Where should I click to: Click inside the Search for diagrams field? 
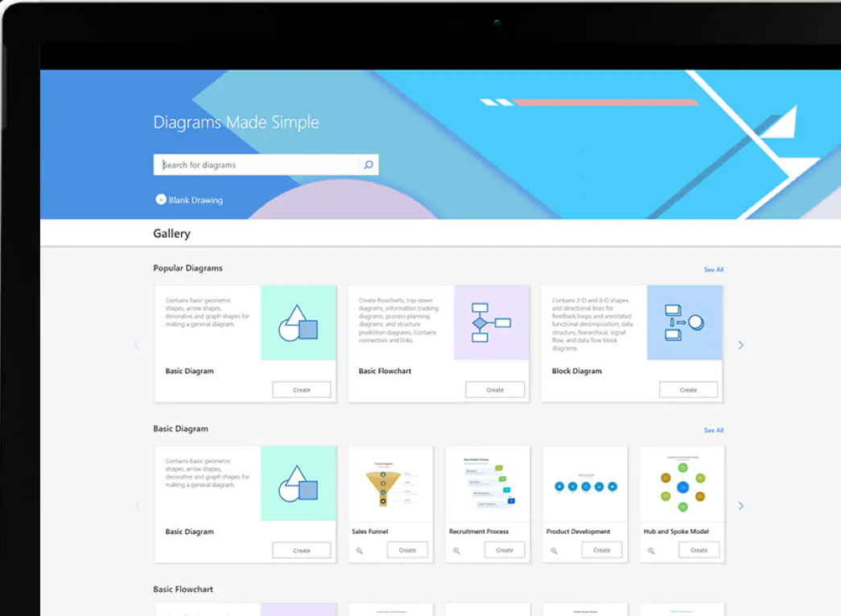point(249,164)
